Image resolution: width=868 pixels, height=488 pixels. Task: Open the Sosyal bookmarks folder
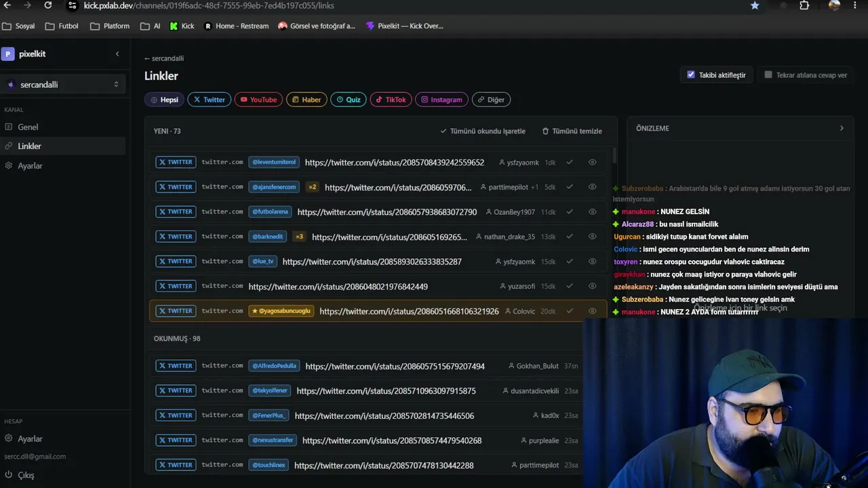click(18, 26)
